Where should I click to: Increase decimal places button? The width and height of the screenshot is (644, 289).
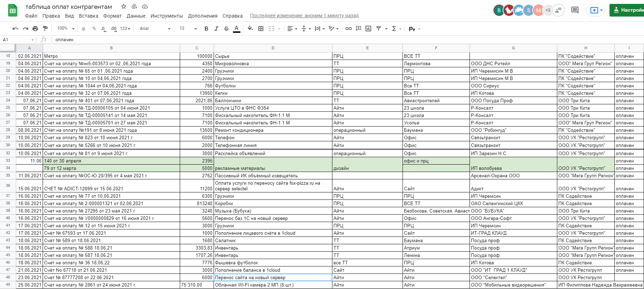point(114,29)
